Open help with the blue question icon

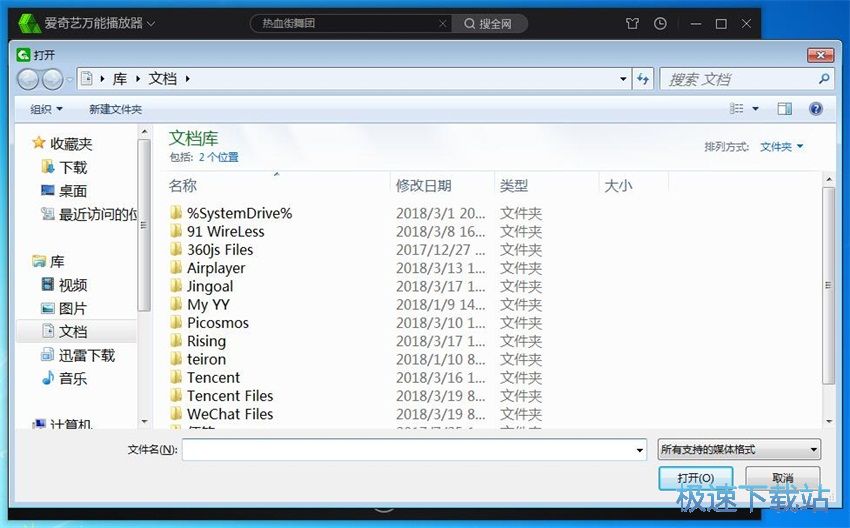tap(816, 109)
